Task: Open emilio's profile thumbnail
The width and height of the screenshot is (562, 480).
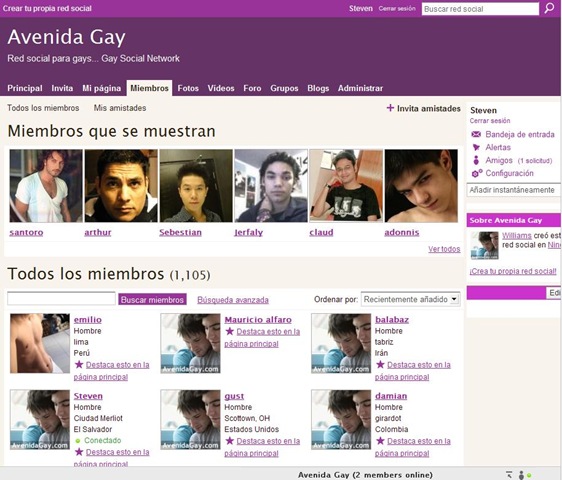Action: pos(40,343)
